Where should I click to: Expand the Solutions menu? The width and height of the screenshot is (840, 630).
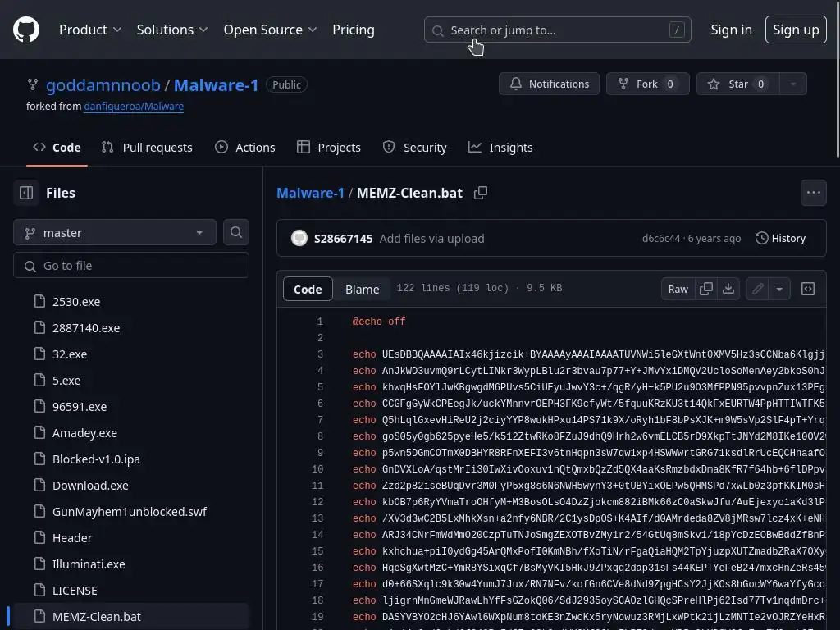click(172, 30)
